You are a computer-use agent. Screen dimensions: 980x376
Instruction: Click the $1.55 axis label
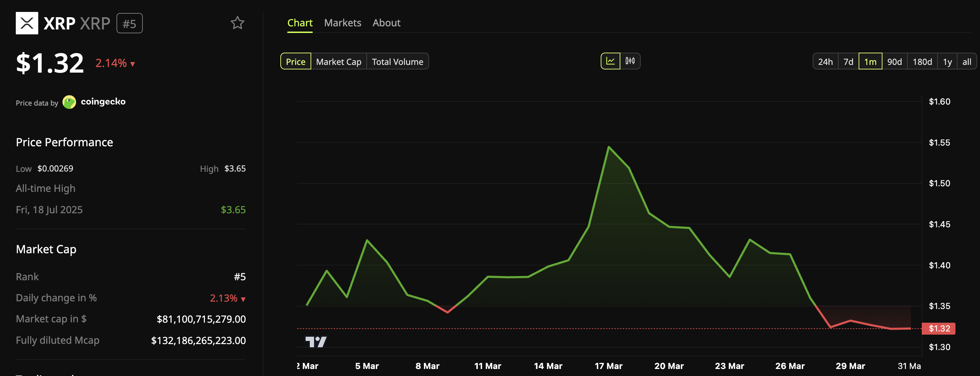[939, 142]
